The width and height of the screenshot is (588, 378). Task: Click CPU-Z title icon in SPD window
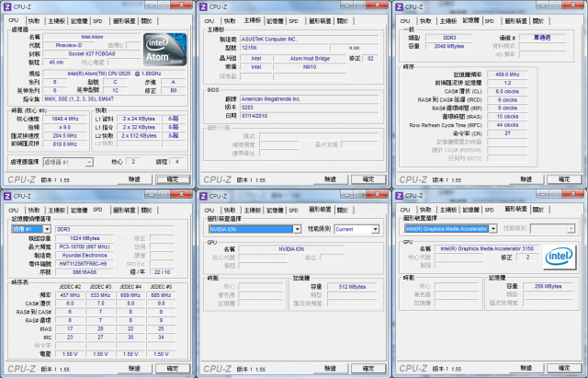pos(7,196)
